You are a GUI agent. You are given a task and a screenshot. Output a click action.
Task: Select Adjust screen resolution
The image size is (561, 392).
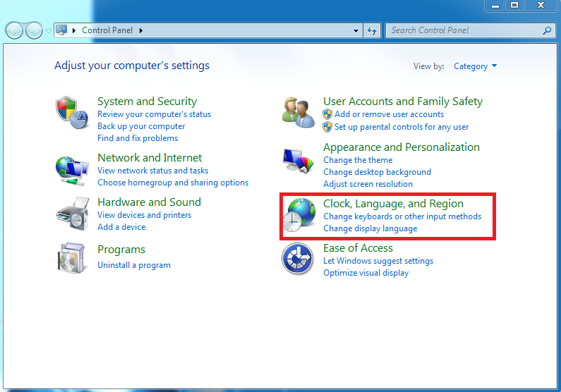pyautogui.click(x=368, y=184)
